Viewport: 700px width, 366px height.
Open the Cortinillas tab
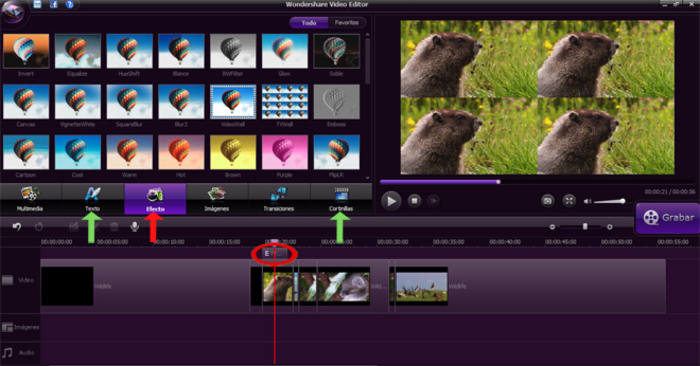pos(341,199)
